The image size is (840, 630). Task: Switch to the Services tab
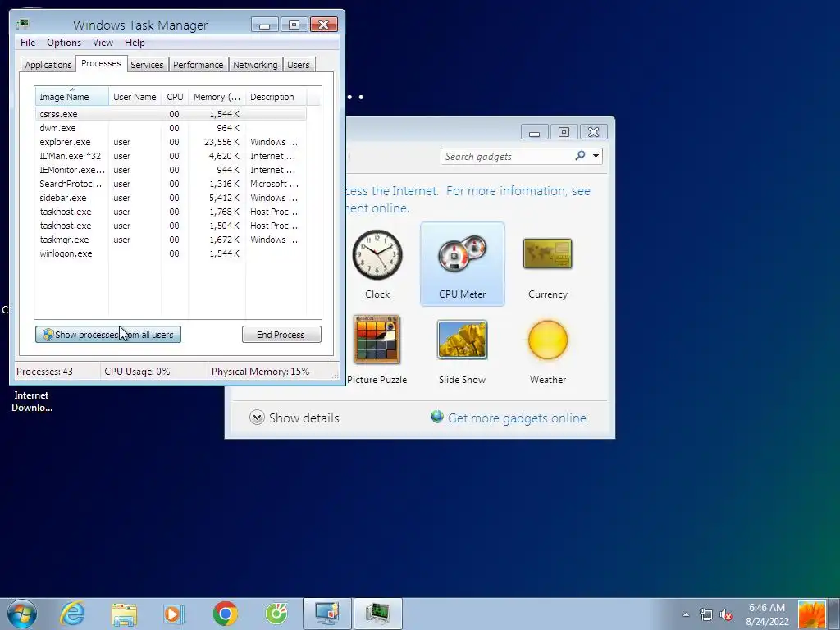point(147,65)
